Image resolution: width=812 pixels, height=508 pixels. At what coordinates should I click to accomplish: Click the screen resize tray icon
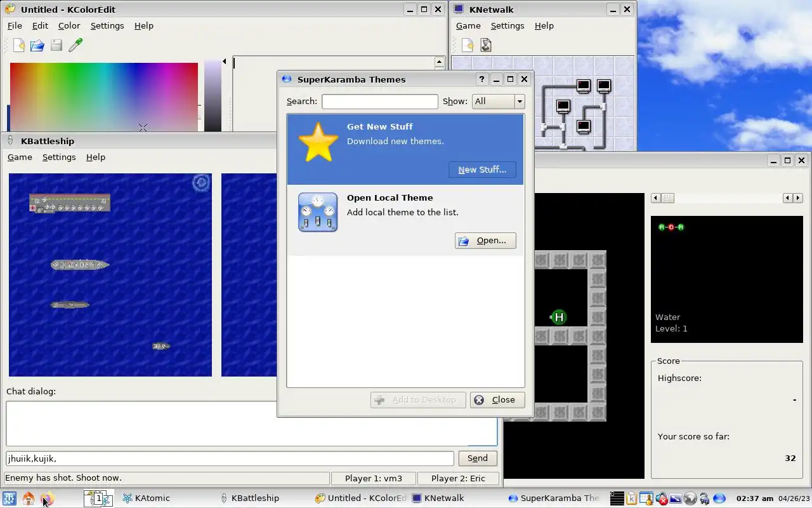(x=676, y=498)
